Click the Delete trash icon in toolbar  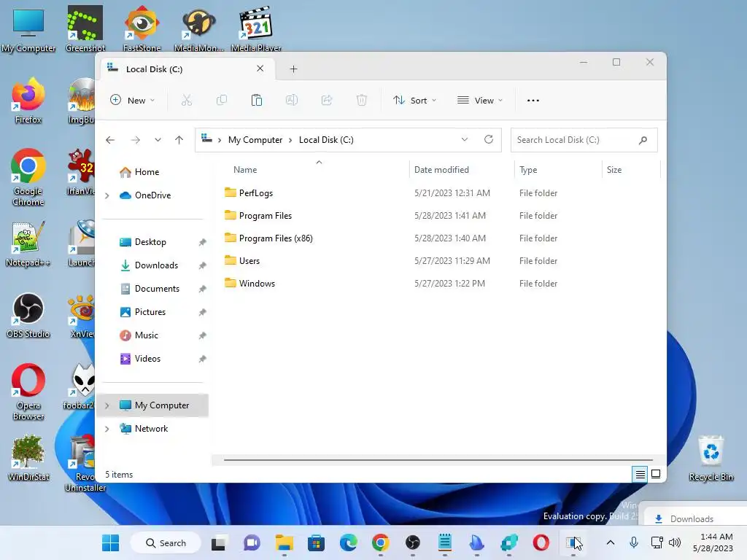362,100
